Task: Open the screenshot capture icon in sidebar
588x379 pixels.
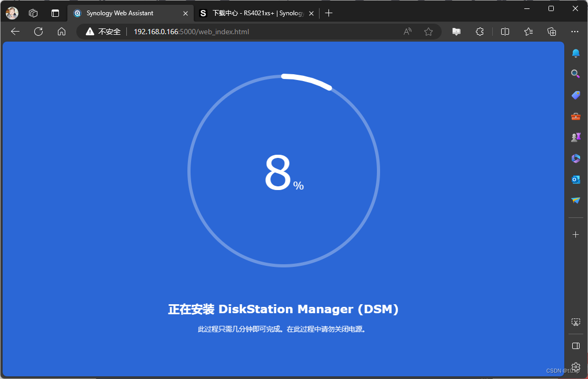Action: tap(575, 322)
